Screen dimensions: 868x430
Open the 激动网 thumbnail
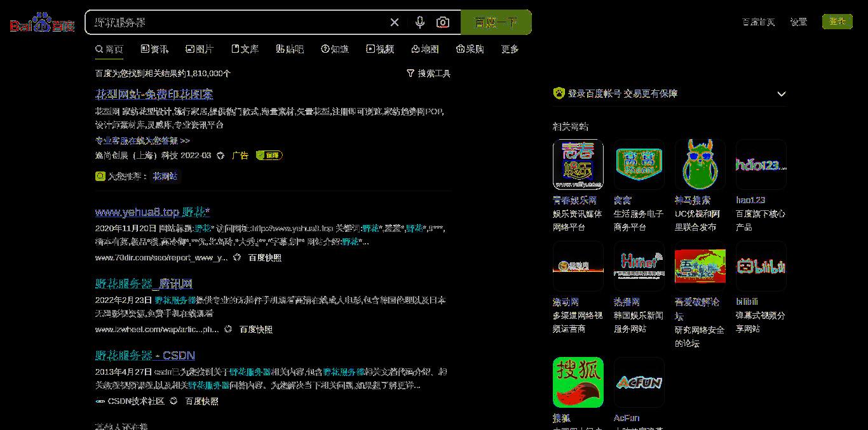pyautogui.click(x=578, y=266)
